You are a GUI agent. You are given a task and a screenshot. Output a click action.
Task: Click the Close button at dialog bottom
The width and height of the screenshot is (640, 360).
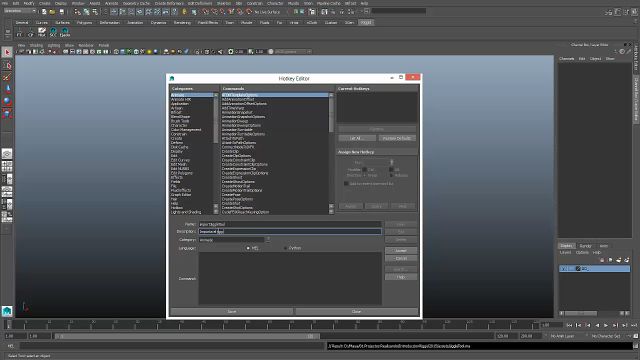356,311
